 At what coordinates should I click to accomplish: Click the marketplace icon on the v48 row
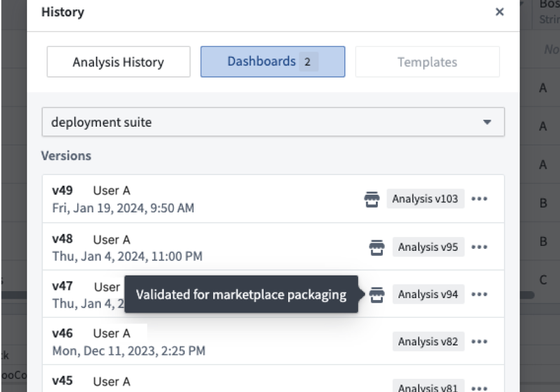coord(376,247)
